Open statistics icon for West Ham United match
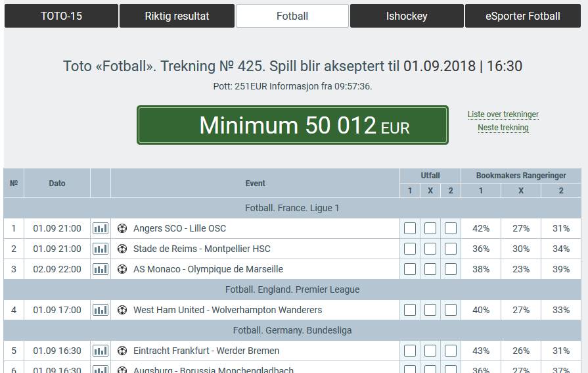 (x=101, y=310)
